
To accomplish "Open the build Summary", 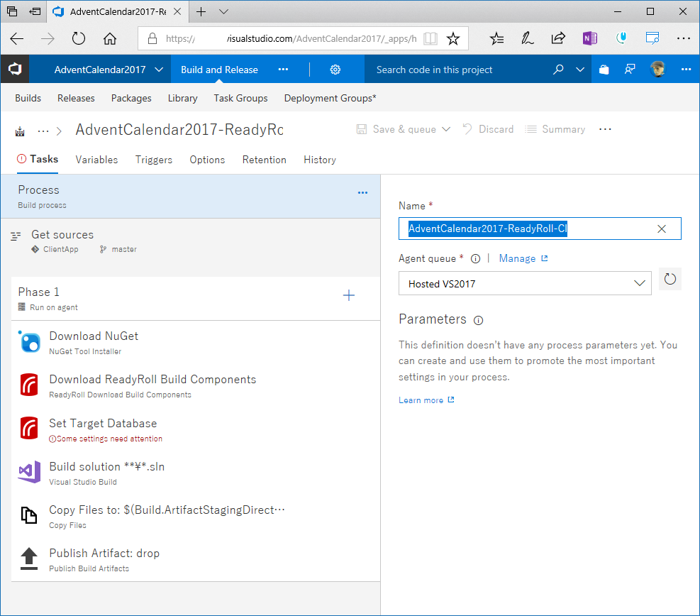I will [x=555, y=130].
